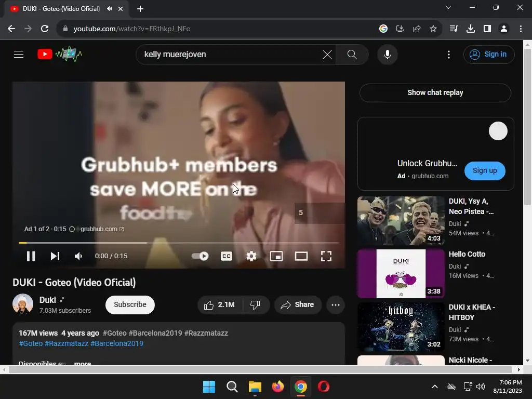Mute tab via speaker icon on tab
The width and height of the screenshot is (532, 399).
coord(109,9)
